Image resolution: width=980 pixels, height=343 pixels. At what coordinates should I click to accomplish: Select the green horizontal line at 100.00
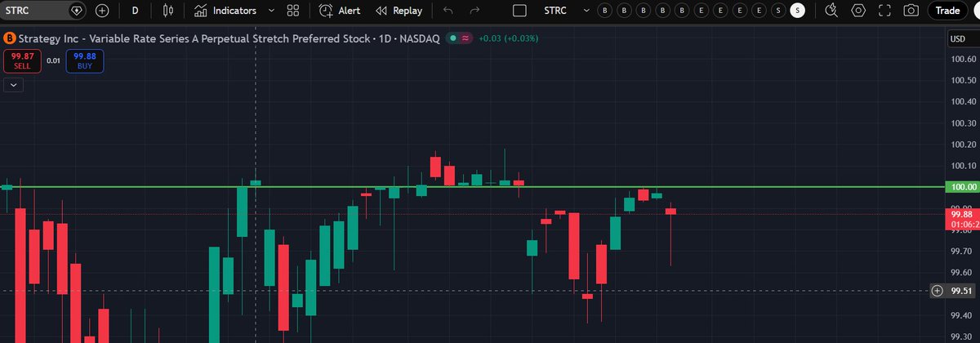pyautogui.click(x=474, y=187)
